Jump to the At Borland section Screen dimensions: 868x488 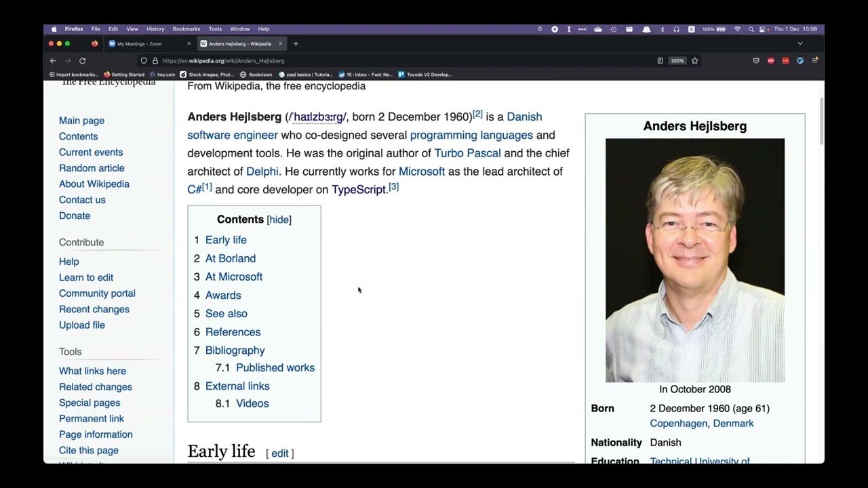[x=231, y=258]
